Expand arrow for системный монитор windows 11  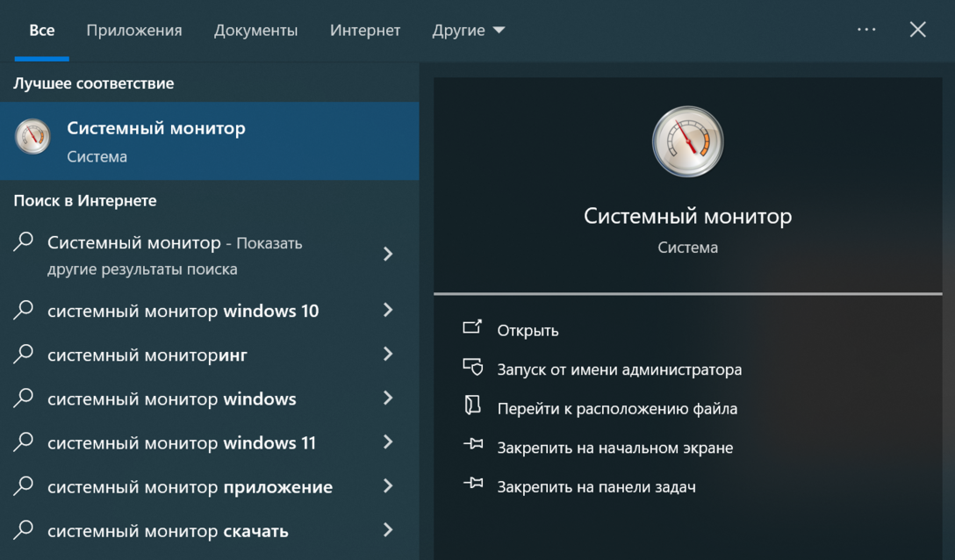(388, 442)
